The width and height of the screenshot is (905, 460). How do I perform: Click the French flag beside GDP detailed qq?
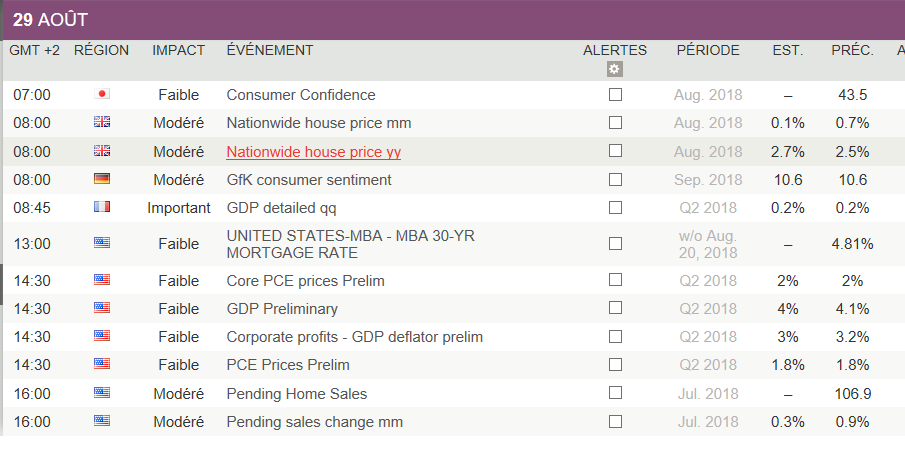(x=102, y=208)
